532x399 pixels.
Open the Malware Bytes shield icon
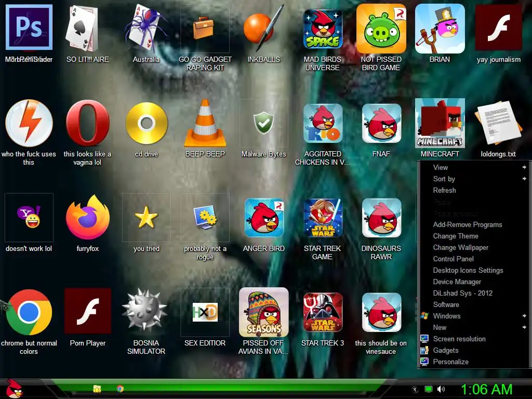click(x=263, y=123)
